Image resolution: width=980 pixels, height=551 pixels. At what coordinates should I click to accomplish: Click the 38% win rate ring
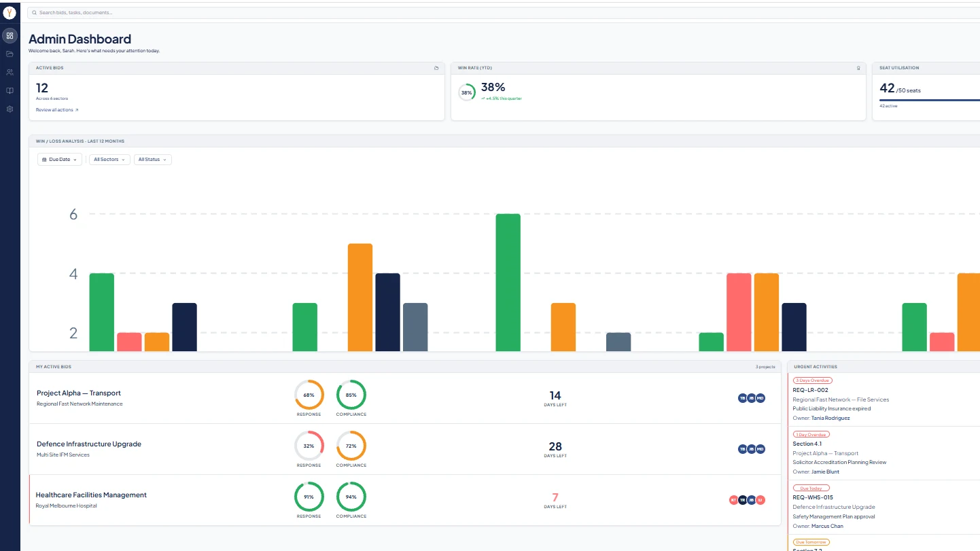467,92
